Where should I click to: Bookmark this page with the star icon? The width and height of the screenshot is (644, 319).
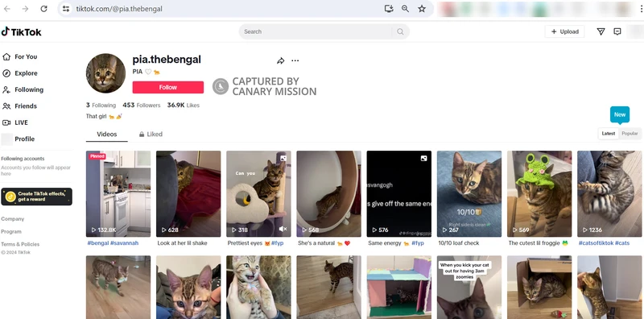click(422, 9)
